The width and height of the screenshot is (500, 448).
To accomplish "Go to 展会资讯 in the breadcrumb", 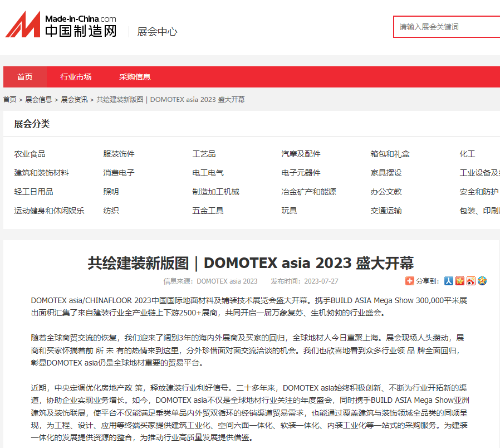I will click(x=74, y=100).
